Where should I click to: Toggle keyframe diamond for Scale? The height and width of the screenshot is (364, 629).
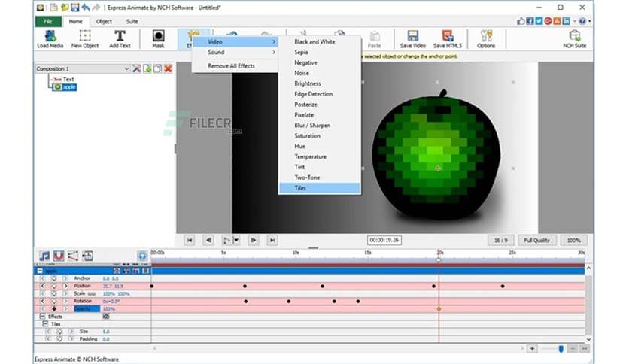(x=53, y=293)
